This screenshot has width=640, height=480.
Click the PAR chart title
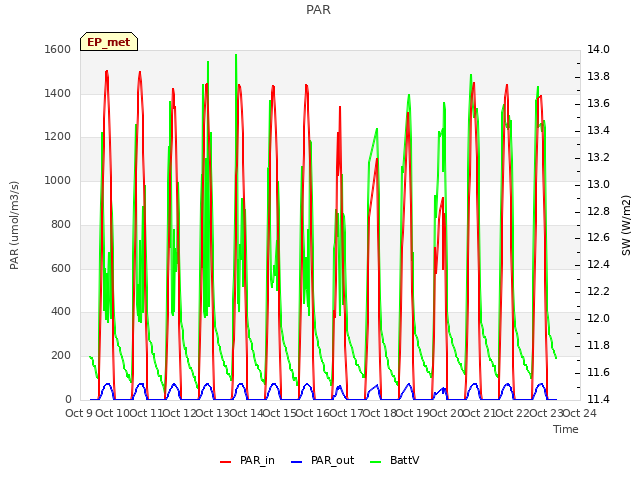click(x=318, y=10)
